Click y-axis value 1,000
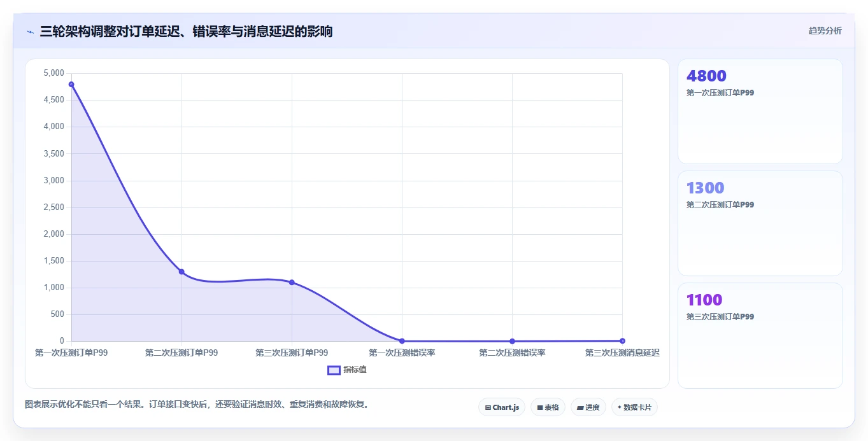Image resolution: width=868 pixels, height=441 pixels. (x=53, y=288)
